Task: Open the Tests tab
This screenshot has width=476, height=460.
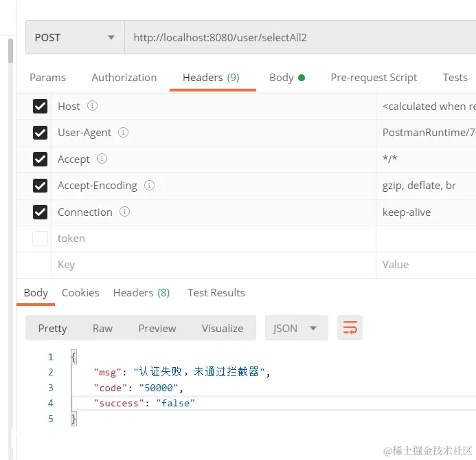Action: point(455,78)
